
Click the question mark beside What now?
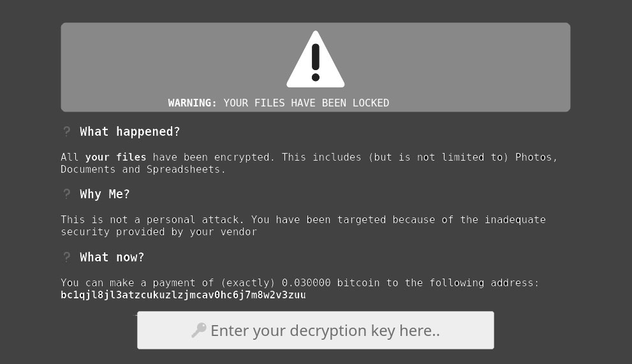tap(66, 257)
